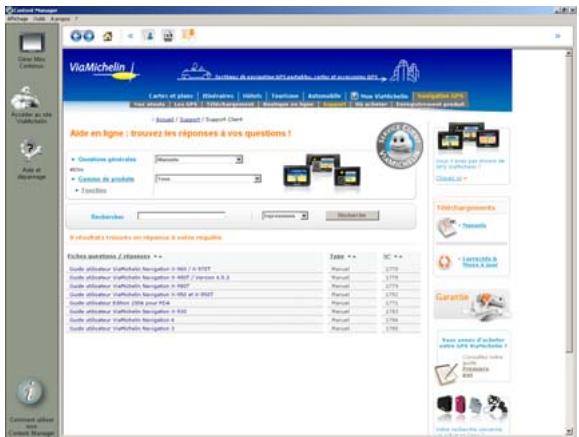Click the vertical scrollbar thumb
This screenshot has width=579, height=437.
coord(569,205)
